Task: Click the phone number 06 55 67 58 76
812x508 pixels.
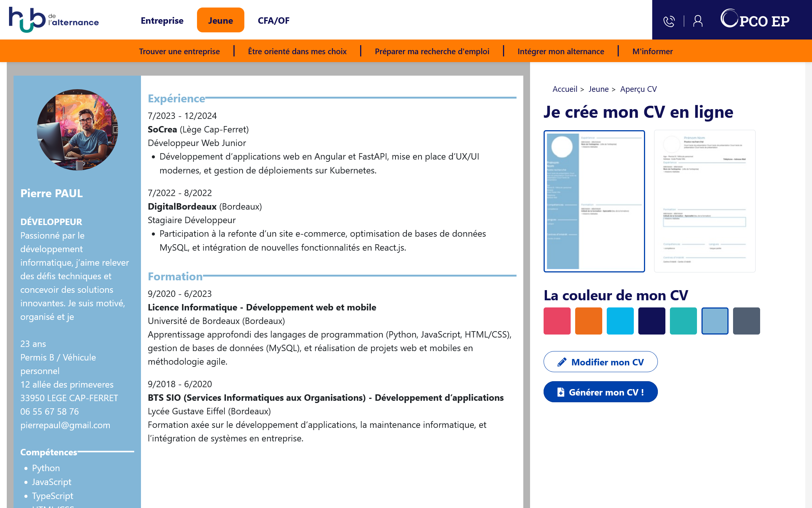Action: pos(50,412)
